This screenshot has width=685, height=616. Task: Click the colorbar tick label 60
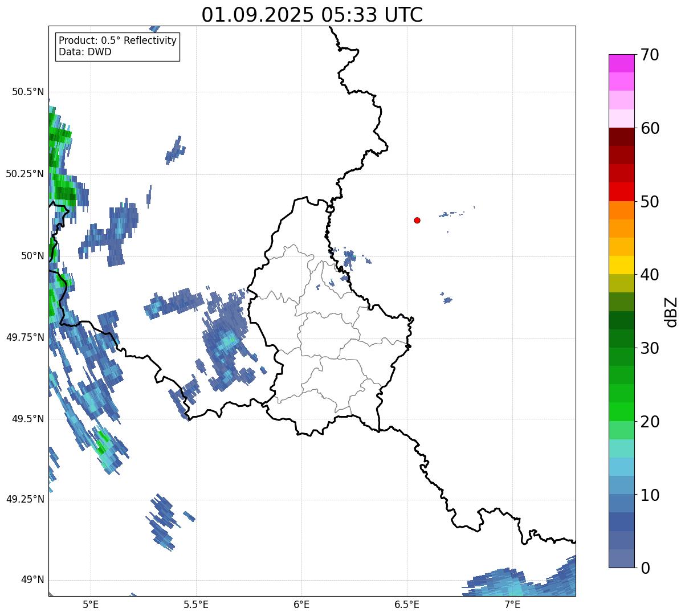(650, 128)
